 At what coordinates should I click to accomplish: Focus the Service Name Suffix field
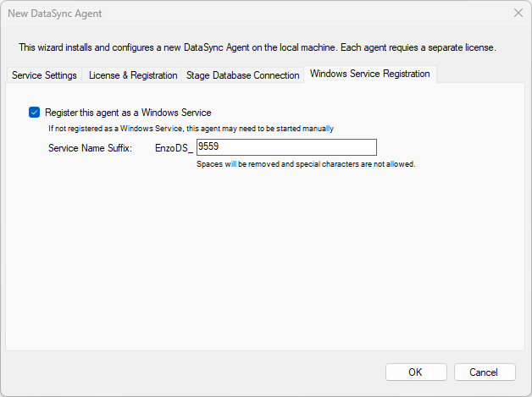285,147
